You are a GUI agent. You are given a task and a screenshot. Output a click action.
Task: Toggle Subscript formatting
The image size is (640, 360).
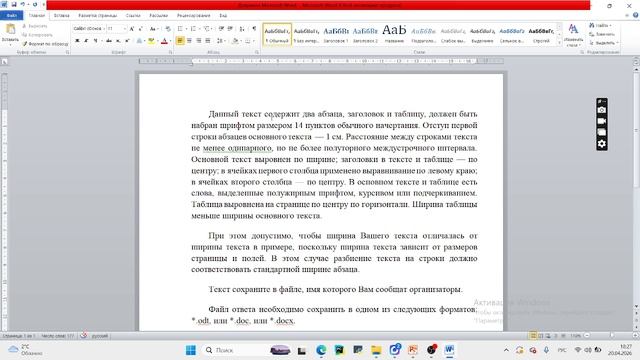118,40
